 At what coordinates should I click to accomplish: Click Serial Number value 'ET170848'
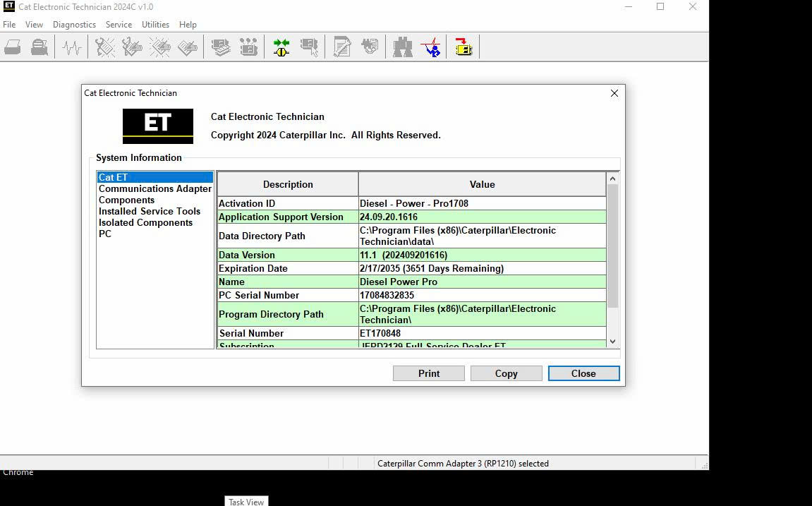(380, 334)
